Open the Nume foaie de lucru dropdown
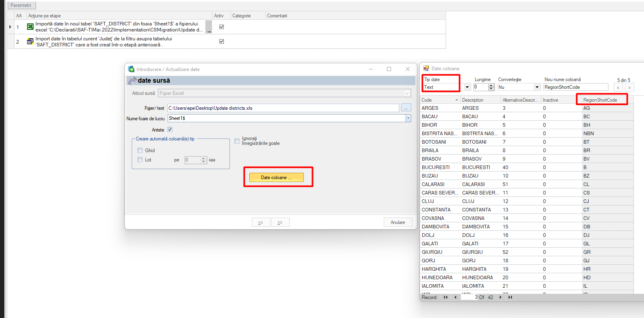The width and height of the screenshot is (644, 318). click(x=408, y=118)
